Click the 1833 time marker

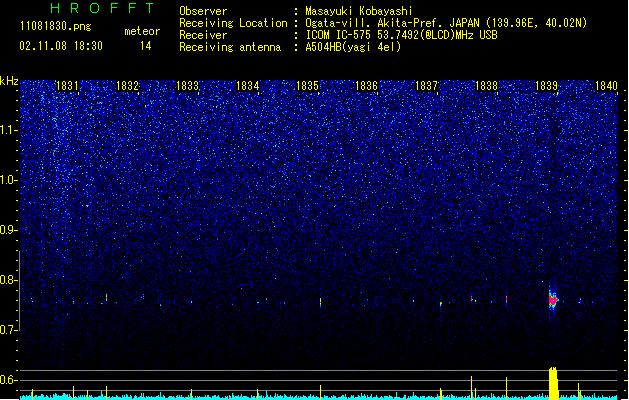187,85
